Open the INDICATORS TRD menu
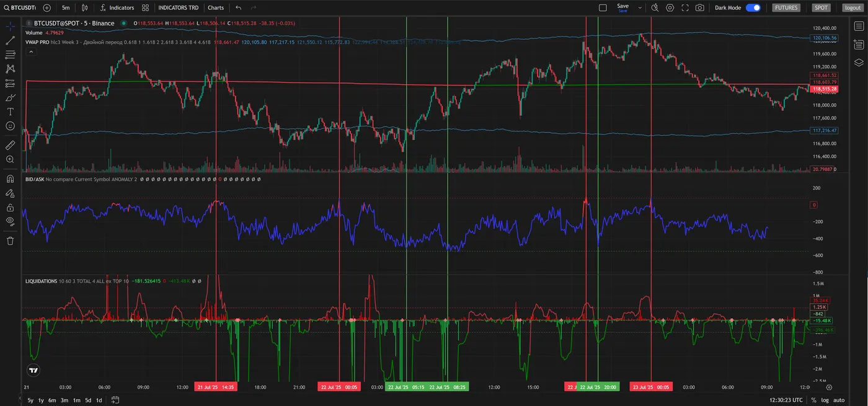868x406 pixels. click(x=178, y=7)
